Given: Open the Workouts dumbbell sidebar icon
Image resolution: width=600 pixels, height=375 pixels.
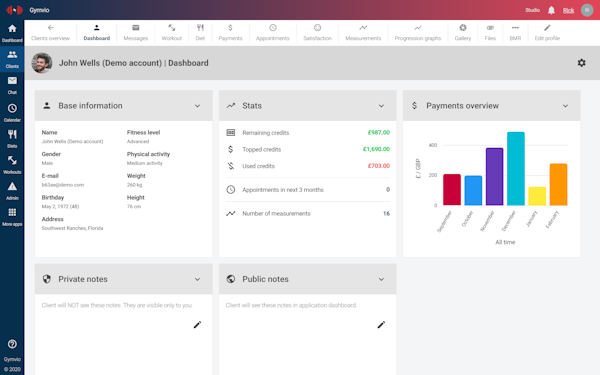Looking at the screenshot, I should (x=12, y=160).
